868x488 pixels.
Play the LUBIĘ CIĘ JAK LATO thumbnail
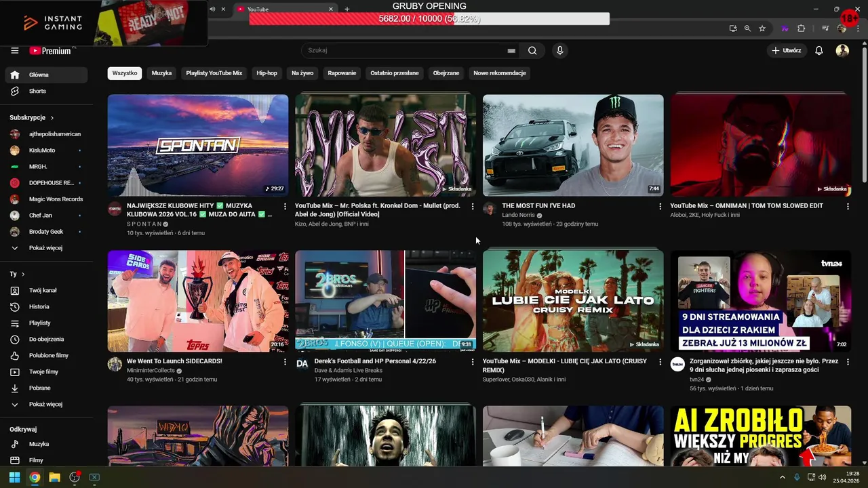pos(573,301)
